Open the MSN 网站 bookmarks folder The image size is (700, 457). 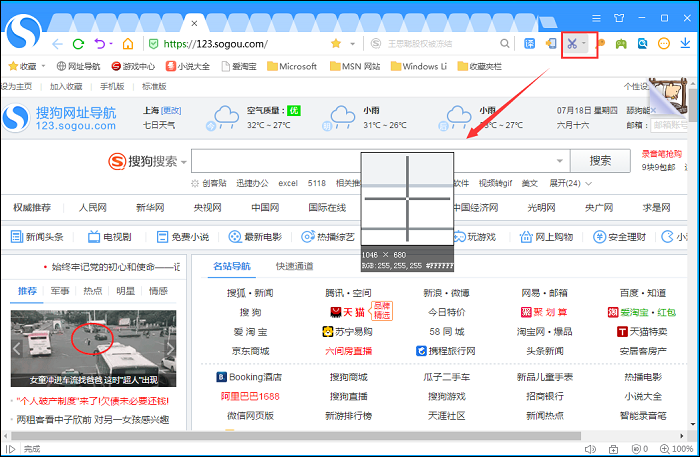[x=355, y=66]
